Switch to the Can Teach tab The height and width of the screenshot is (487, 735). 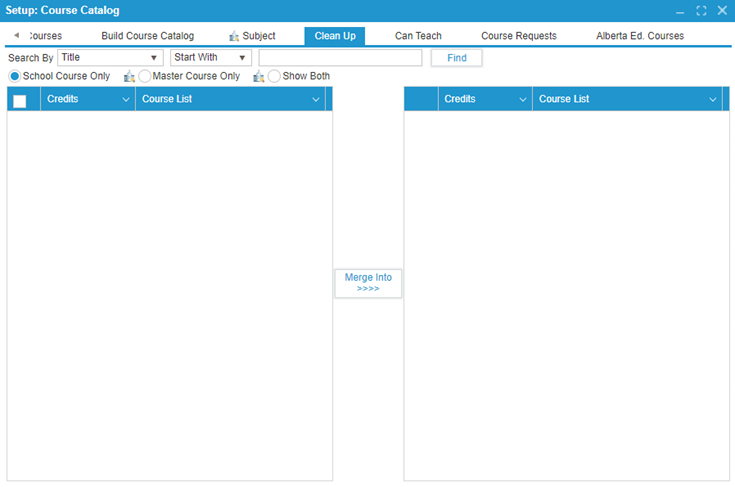point(418,36)
